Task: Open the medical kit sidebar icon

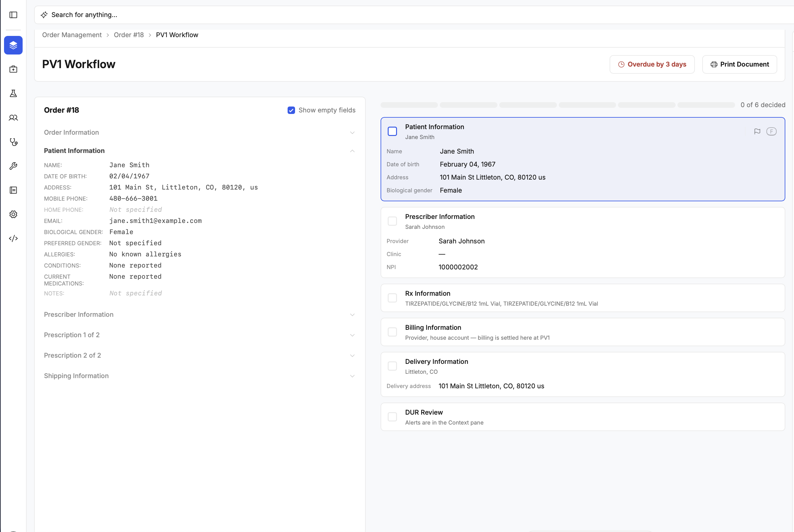Action: 13,69
